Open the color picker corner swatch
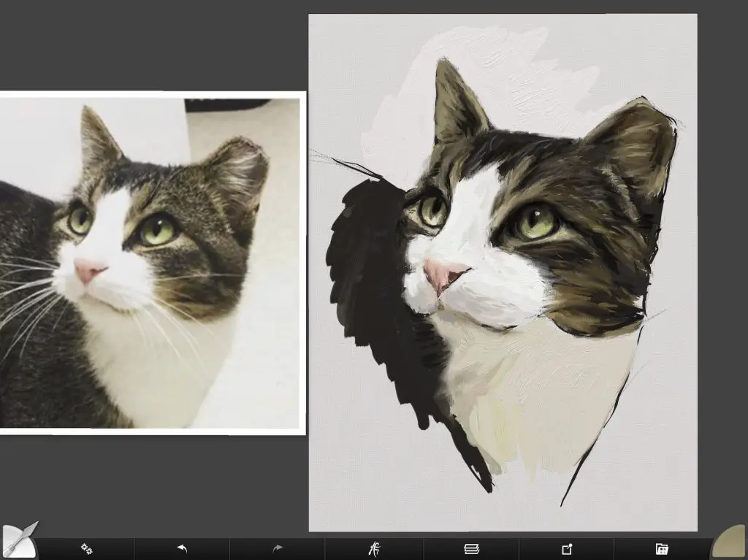This screenshot has width=748, height=560. click(x=730, y=542)
